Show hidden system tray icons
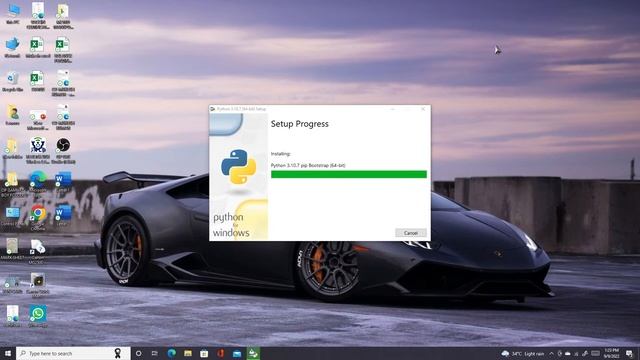The width and height of the screenshot is (640, 360). (x=551, y=353)
